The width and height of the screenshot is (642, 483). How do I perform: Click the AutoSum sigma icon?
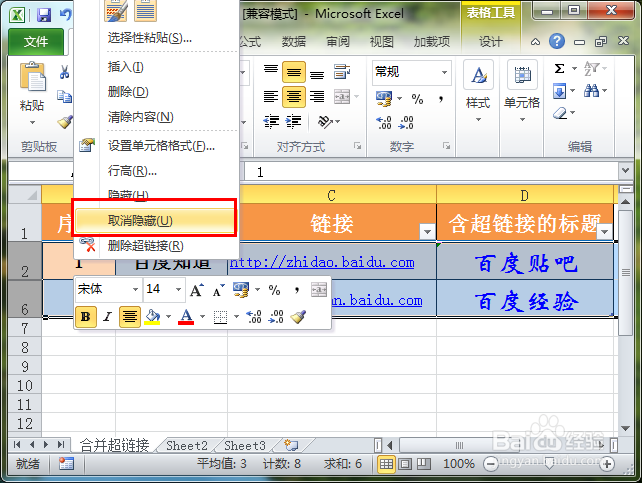pyautogui.click(x=559, y=68)
